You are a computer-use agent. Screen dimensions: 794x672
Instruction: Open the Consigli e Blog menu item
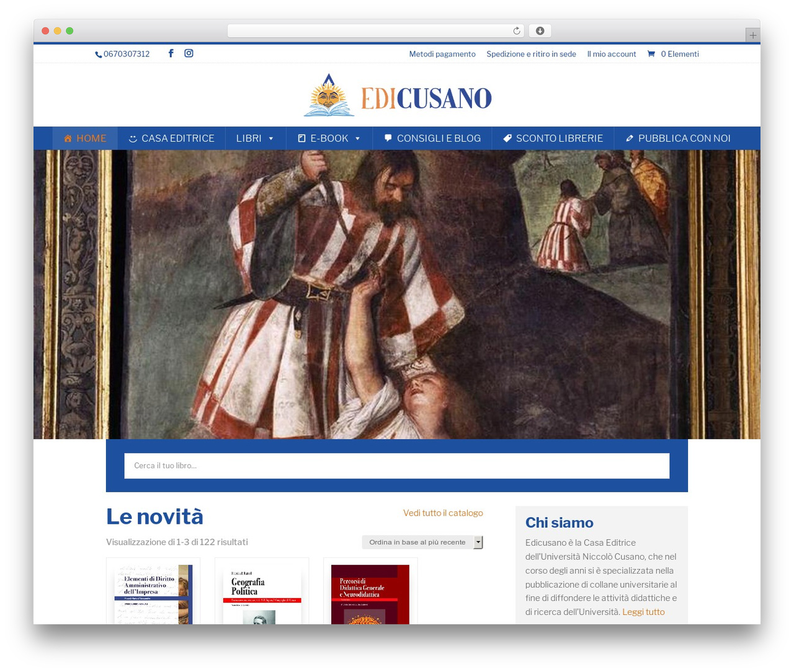432,138
